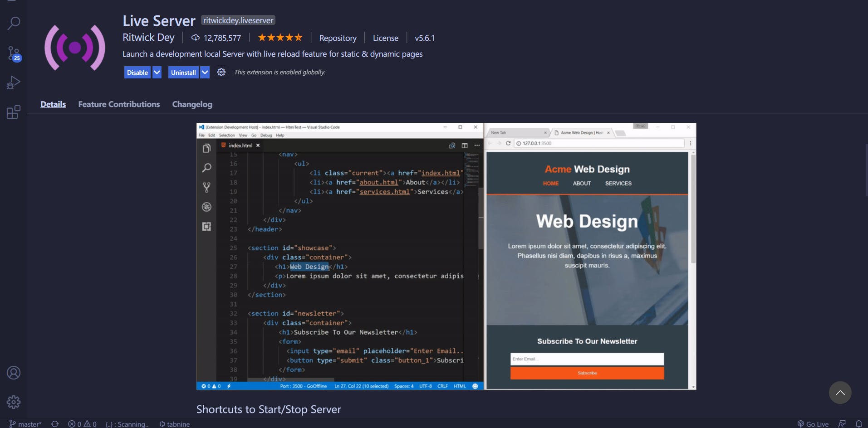The image size is (868, 428).
Task: Open the Extensions view icon
Action: pos(14,112)
